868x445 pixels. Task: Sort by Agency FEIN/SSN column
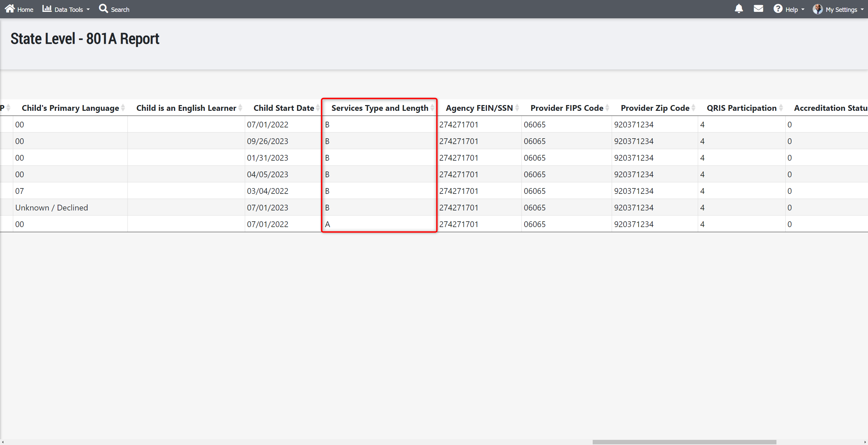click(479, 108)
